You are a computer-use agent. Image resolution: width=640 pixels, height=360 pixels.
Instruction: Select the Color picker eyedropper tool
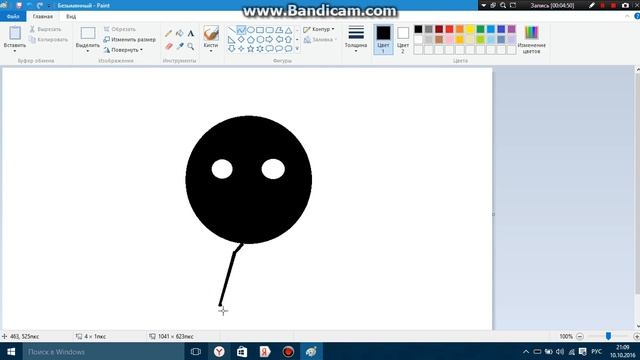180,46
